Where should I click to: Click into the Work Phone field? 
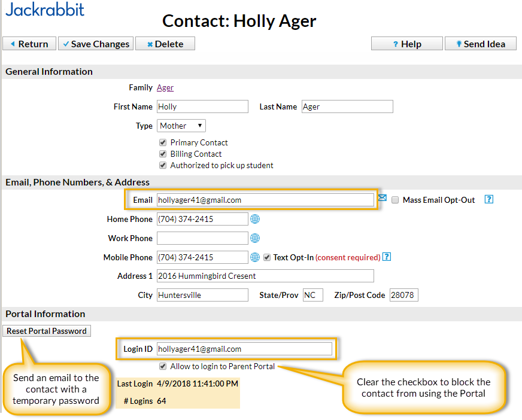coord(202,238)
